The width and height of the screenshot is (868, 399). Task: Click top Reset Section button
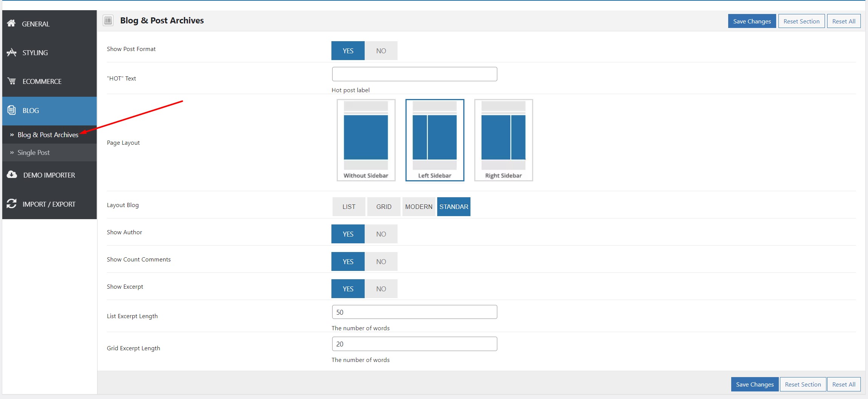coord(801,21)
